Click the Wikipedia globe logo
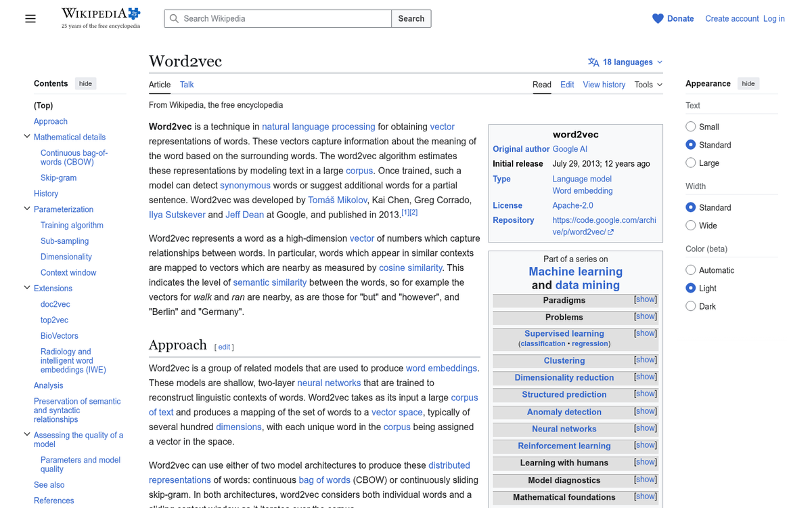812x508 pixels. [x=134, y=13]
